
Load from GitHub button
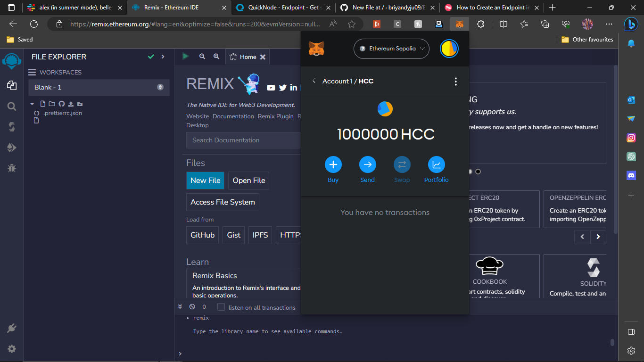203,235
